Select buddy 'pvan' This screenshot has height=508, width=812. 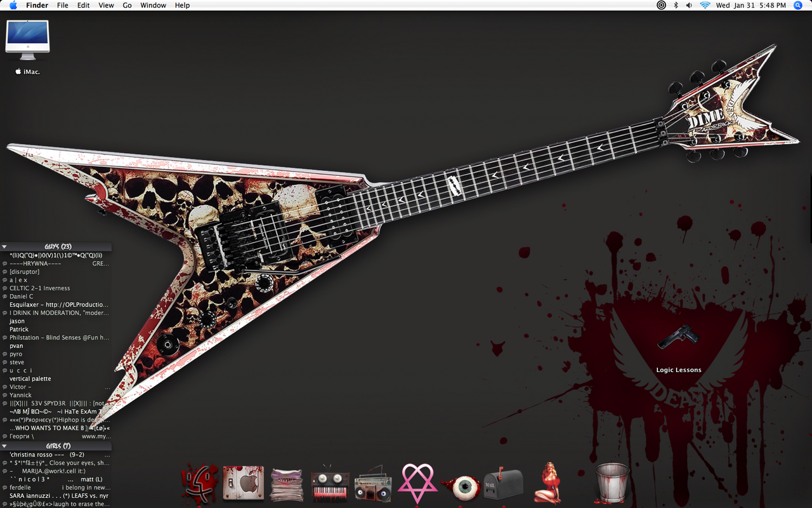pos(56,346)
